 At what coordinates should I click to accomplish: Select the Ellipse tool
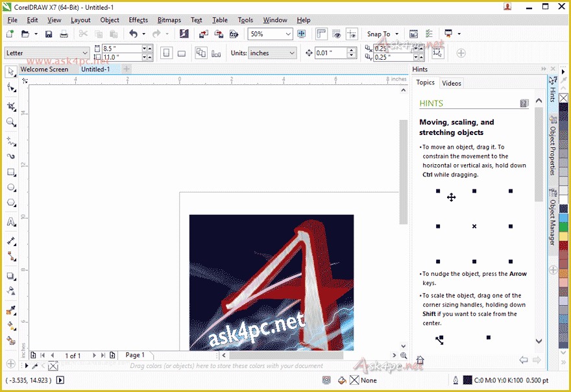(x=11, y=188)
